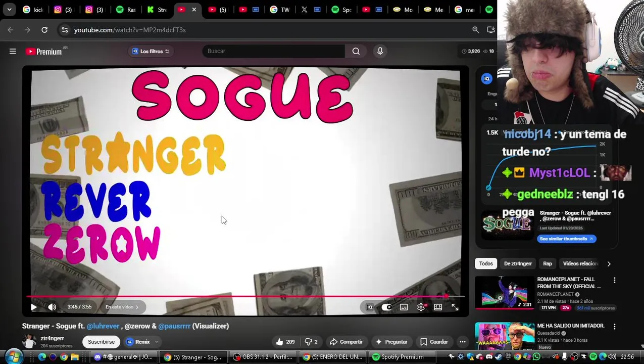Click the address bar URL
This screenshot has width=644, height=364.
(x=130, y=30)
